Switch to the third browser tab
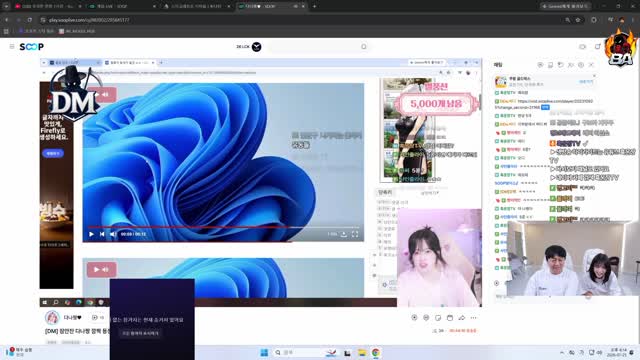 pos(197,6)
